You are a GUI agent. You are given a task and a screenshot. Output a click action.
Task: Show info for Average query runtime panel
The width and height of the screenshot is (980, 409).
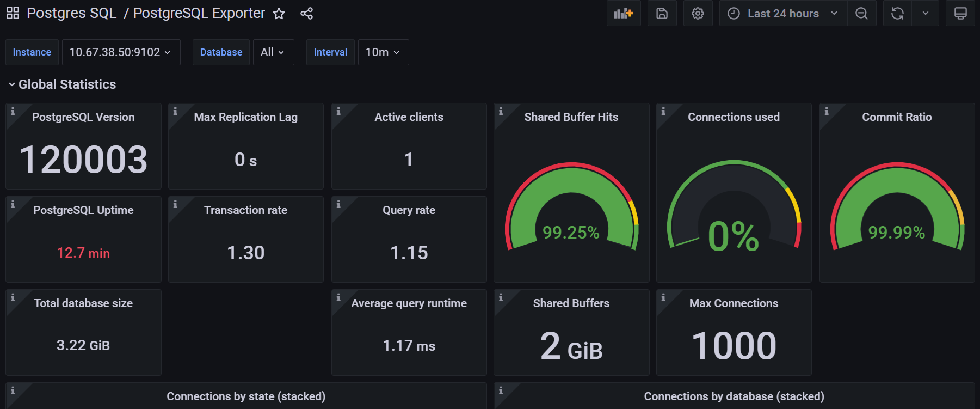point(338,297)
